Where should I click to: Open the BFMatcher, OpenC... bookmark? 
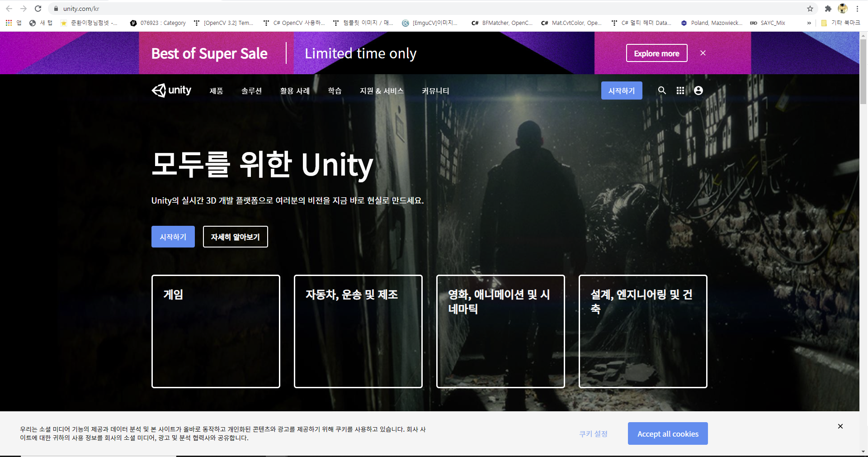coord(502,23)
